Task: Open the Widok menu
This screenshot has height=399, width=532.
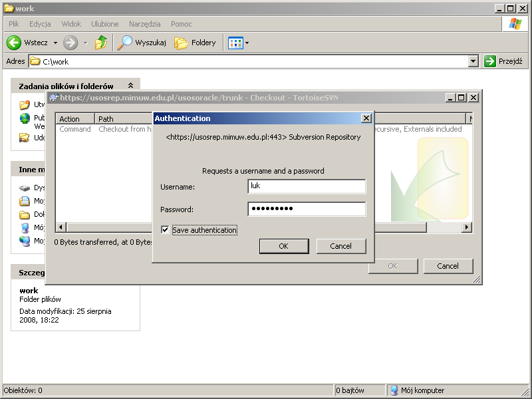Action: coord(71,24)
